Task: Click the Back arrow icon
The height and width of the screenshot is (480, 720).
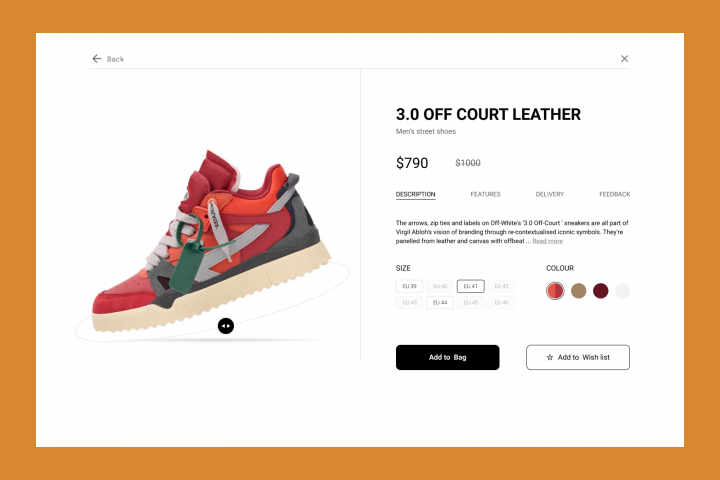Action: (96, 59)
